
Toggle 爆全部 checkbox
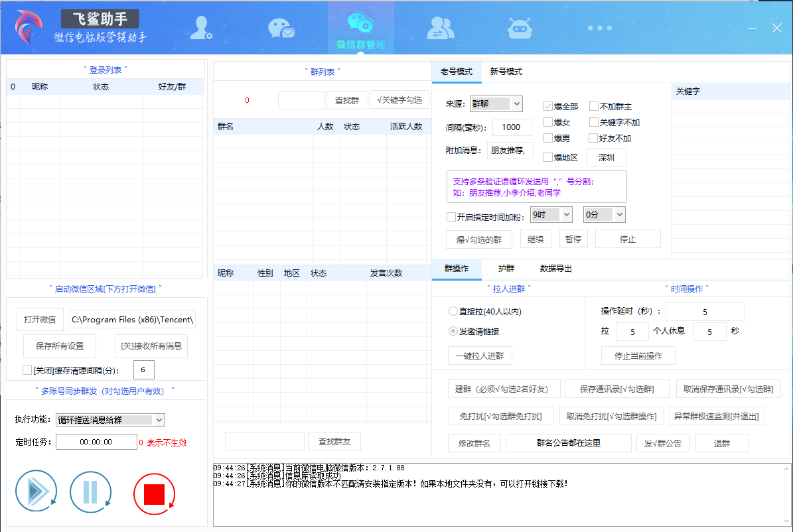tap(547, 106)
